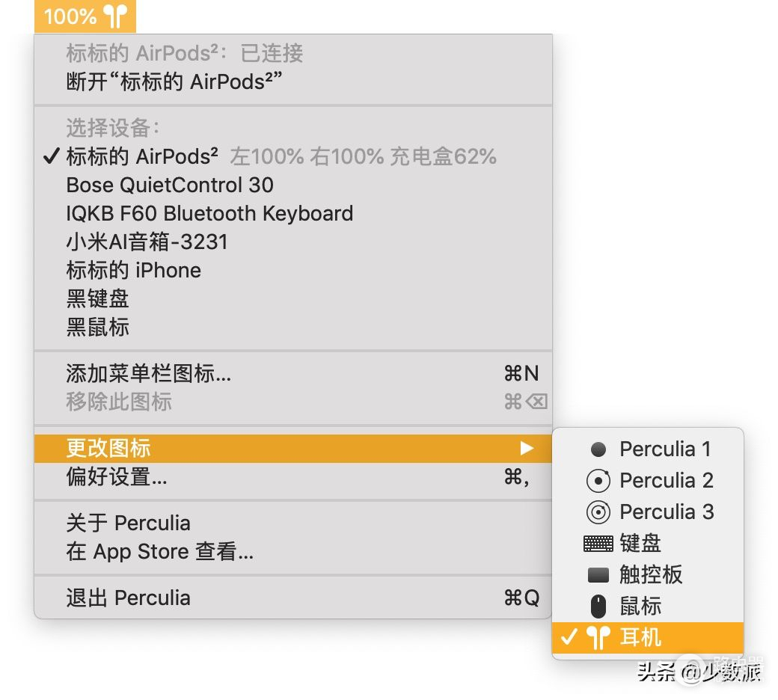Choose the Perculia 2 ring icon
Screen dimensions: 778x700
[648, 480]
